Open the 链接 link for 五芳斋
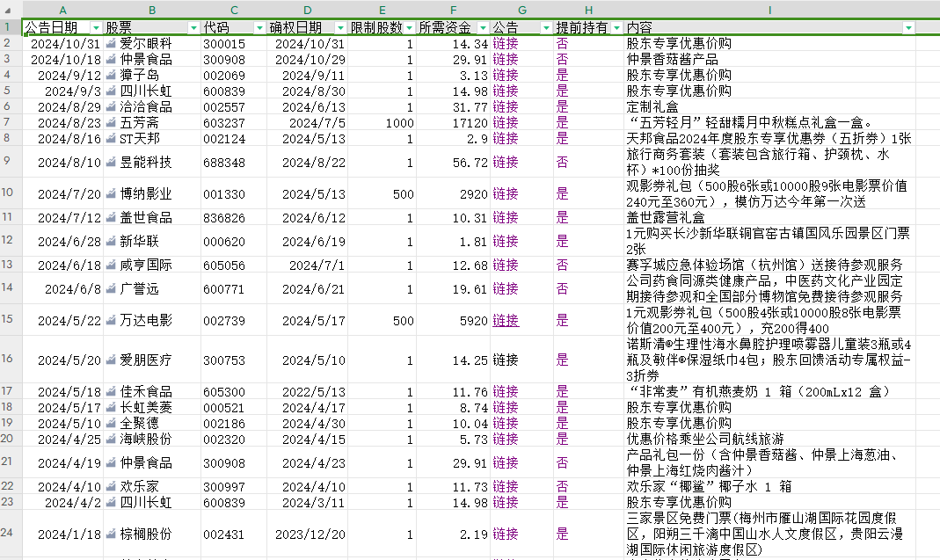940x560 pixels. click(x=506, y=122)
